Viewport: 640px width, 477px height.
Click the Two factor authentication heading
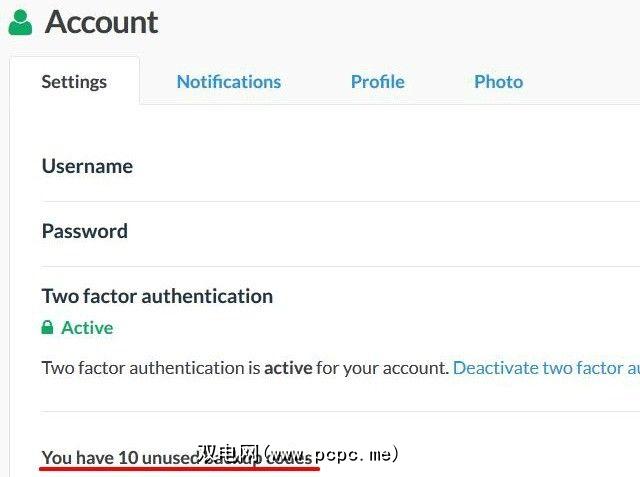[157, 296]
